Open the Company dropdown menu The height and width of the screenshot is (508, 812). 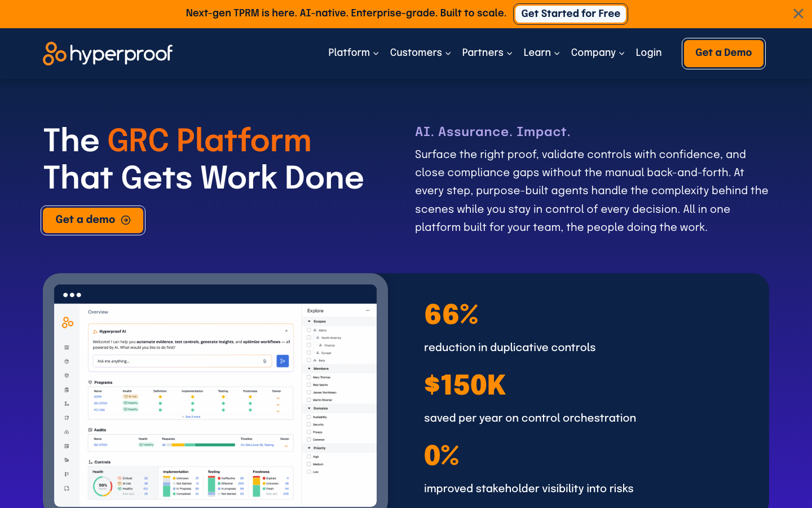click(x=598, y=52)
